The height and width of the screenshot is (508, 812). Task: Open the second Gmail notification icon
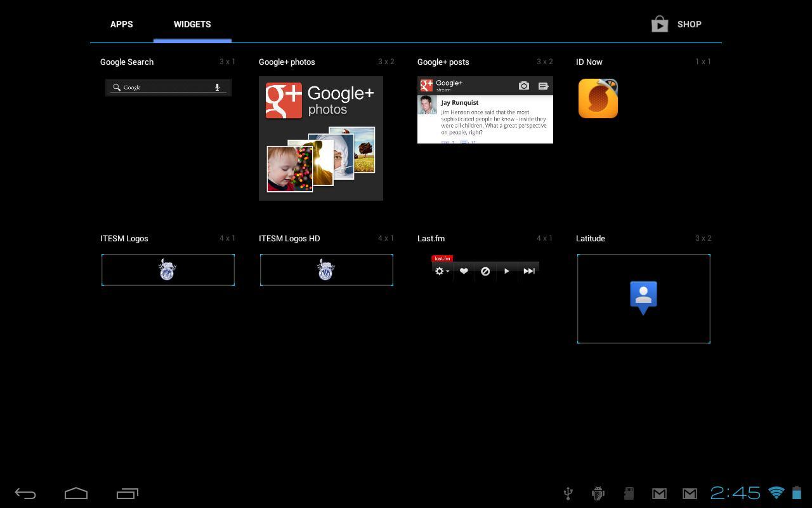(690, 493)
